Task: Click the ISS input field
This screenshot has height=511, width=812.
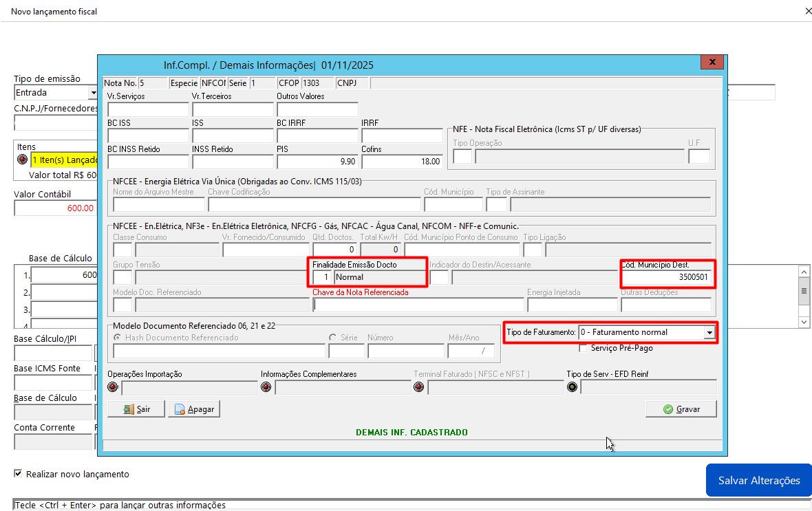Action: point(233,135)
